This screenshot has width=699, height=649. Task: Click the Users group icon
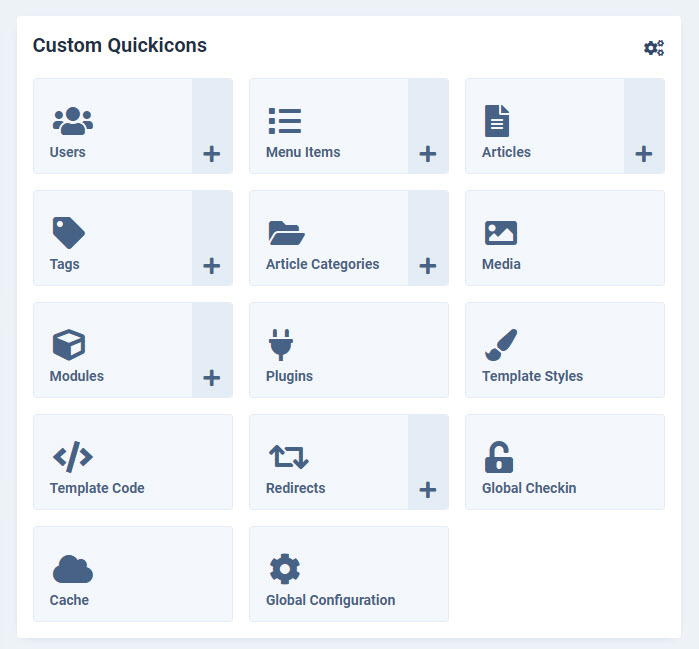(72, 121)
